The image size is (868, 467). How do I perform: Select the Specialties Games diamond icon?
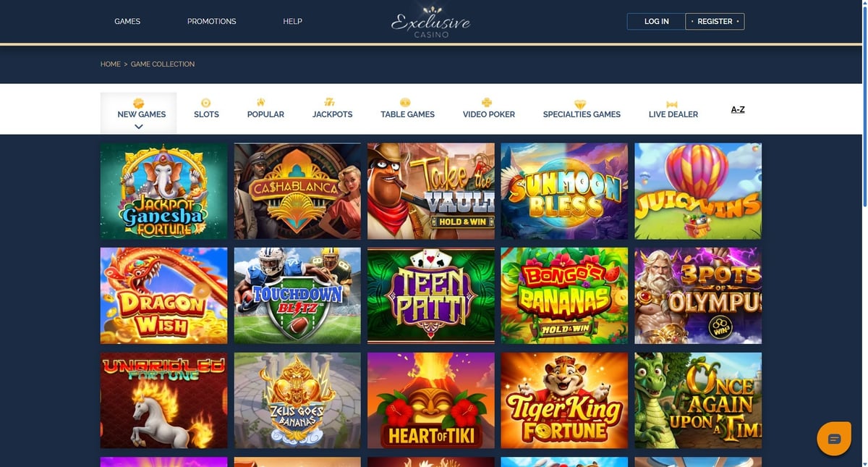pyautogui.click(x=579, y=104)
